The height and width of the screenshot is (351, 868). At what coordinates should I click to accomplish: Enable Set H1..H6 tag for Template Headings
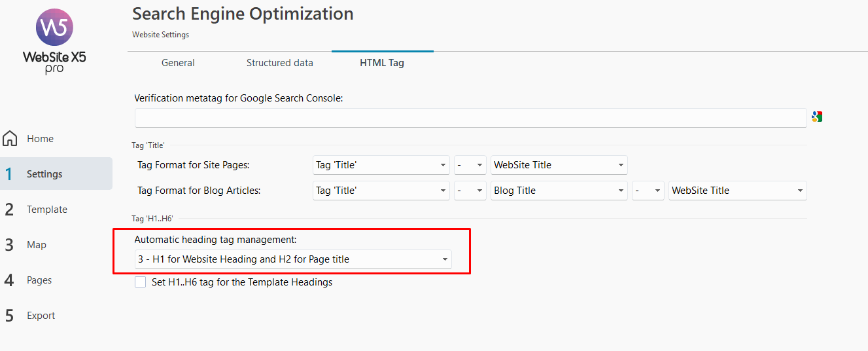(140, 282)
